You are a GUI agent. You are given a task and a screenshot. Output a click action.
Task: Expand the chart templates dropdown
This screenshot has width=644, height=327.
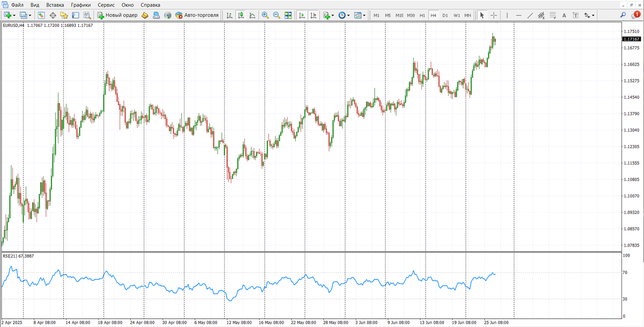364,15
